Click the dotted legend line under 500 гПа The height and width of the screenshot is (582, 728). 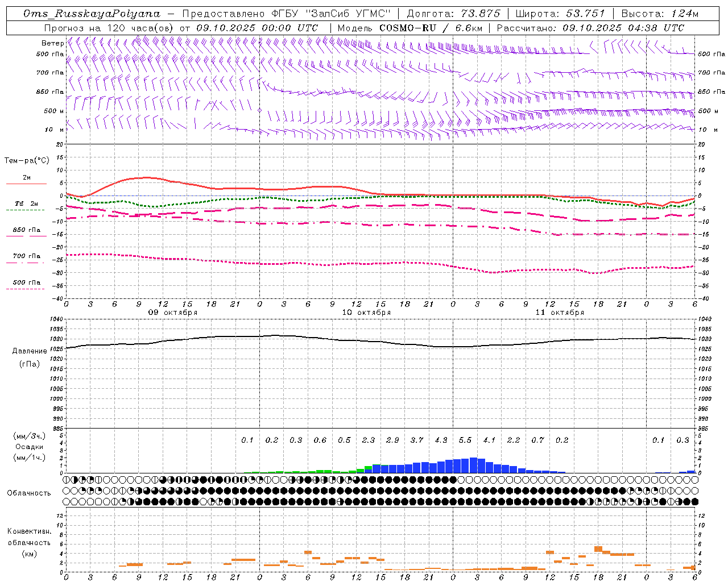pos(25,289)
